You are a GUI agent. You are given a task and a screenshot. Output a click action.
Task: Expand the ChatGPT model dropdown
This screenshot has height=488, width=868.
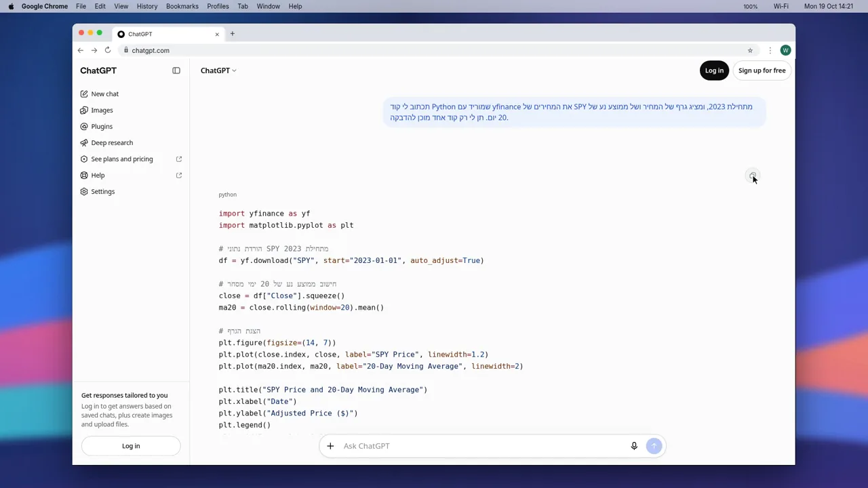pos(218,70)
